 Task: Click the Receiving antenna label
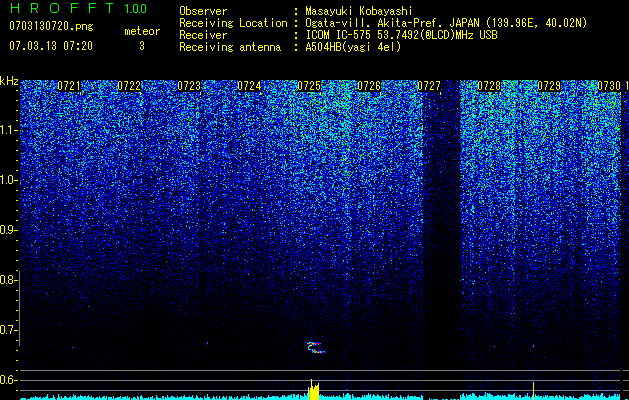pyautogui.click(x=230, y=47)
